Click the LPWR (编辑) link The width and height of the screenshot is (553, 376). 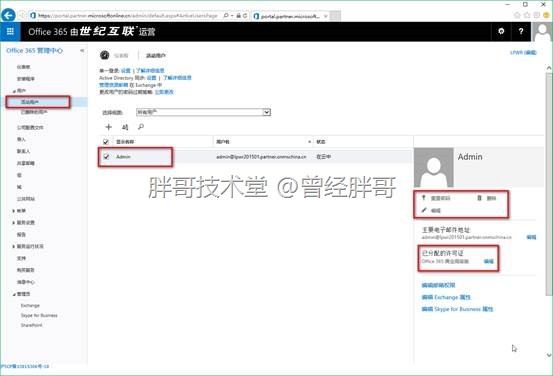click(x=523, y=53)
